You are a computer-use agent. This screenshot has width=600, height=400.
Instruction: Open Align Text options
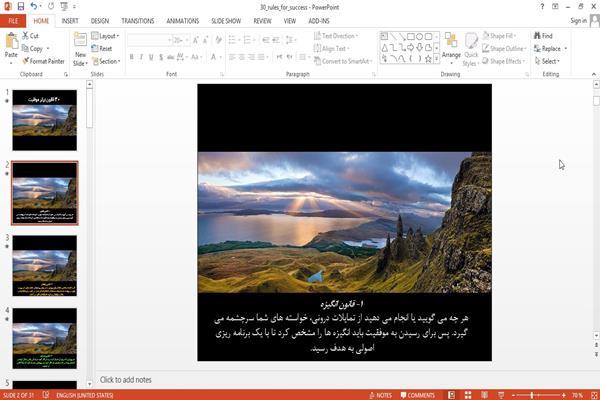(x=331, y=48)
